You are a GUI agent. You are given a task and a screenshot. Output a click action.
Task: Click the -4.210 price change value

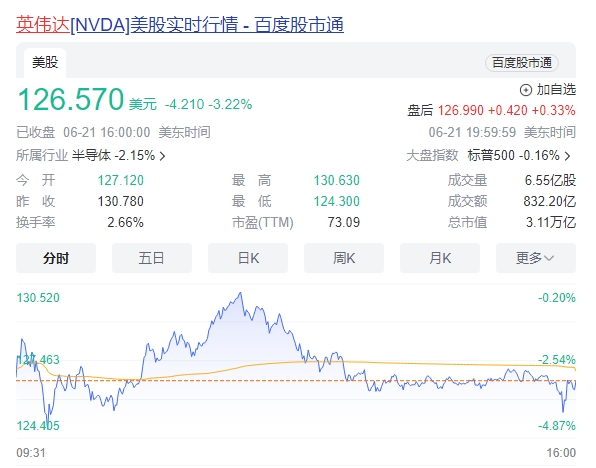tap(184, 104)
